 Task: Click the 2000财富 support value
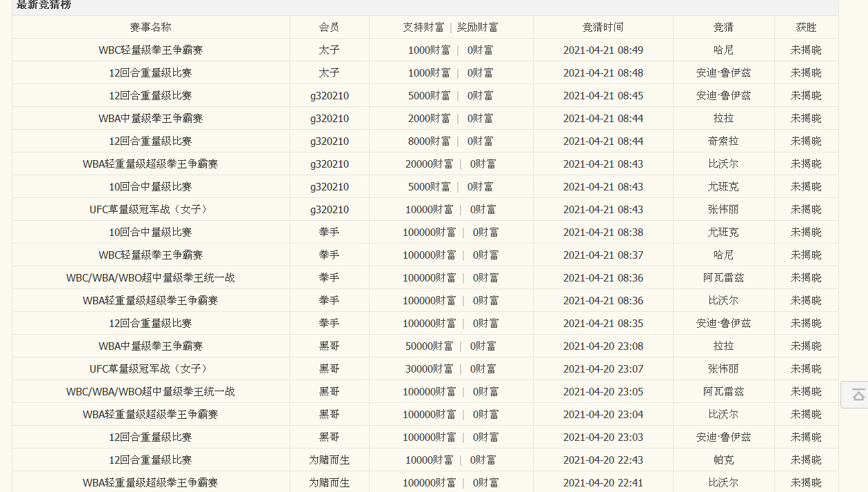tap(429, 118)
